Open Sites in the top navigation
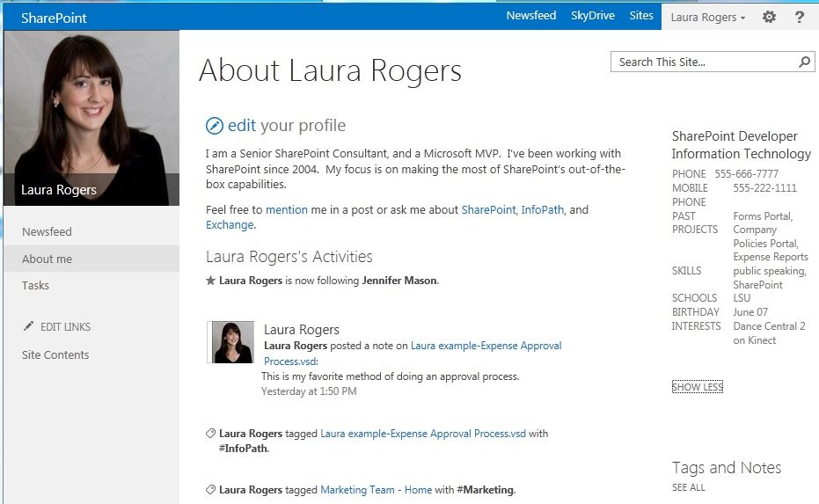Screen dimensions: 819x504 pos(641,16)
